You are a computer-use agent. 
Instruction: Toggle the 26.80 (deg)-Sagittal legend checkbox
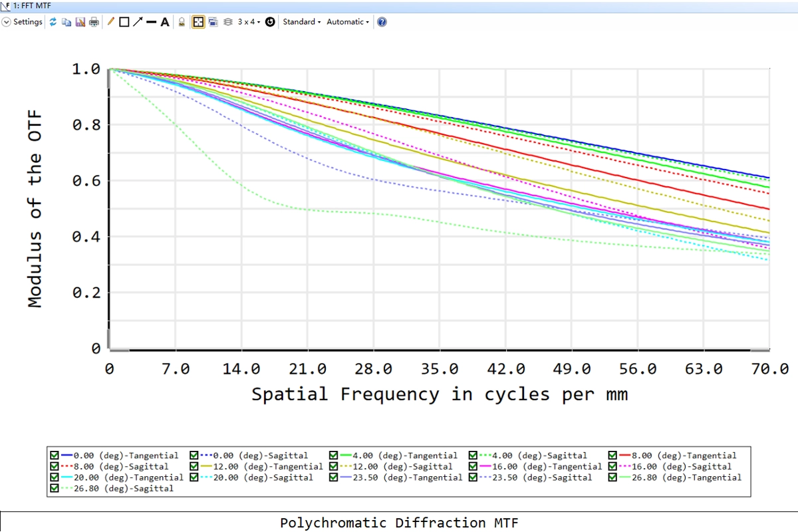pyautogui.click(x=55, y=488)
